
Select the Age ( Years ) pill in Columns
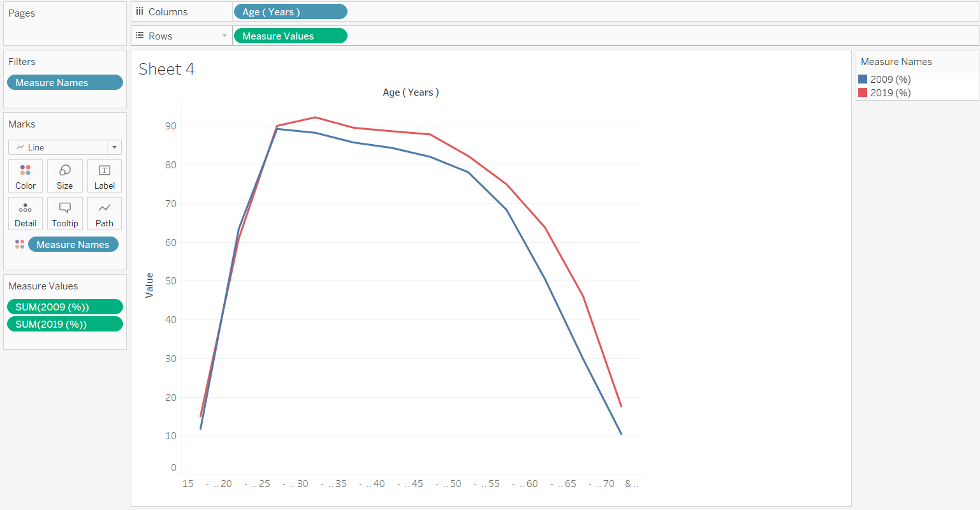(290, 12)
